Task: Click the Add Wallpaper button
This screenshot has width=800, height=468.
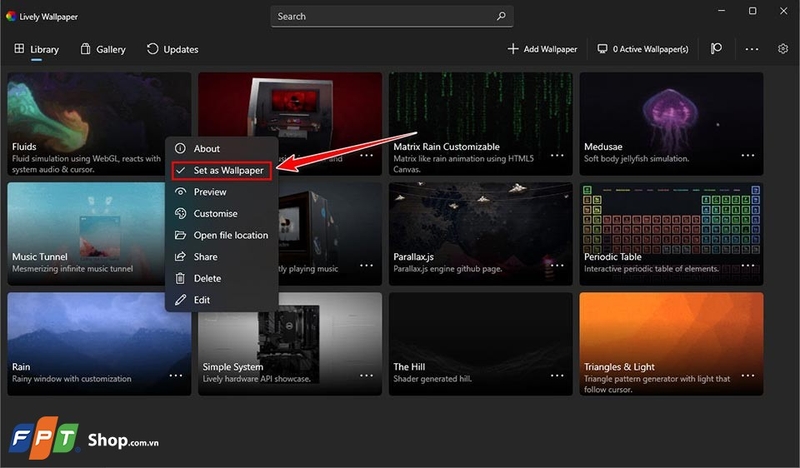Action: (542, 49)
